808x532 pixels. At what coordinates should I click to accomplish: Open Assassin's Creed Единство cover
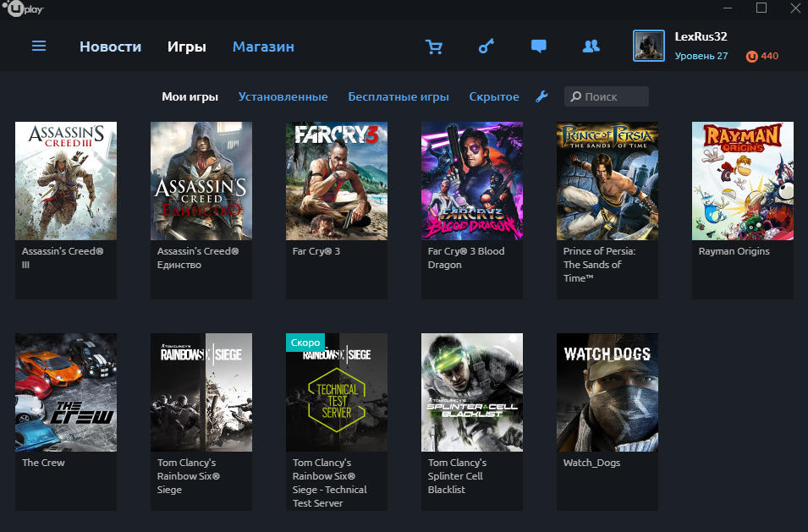click(x=201, y=181)
